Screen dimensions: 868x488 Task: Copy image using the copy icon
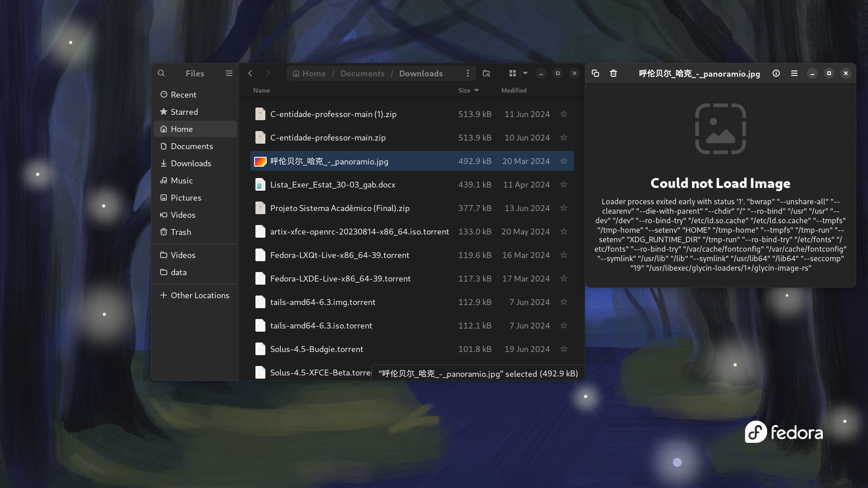(x=595, y=73)
